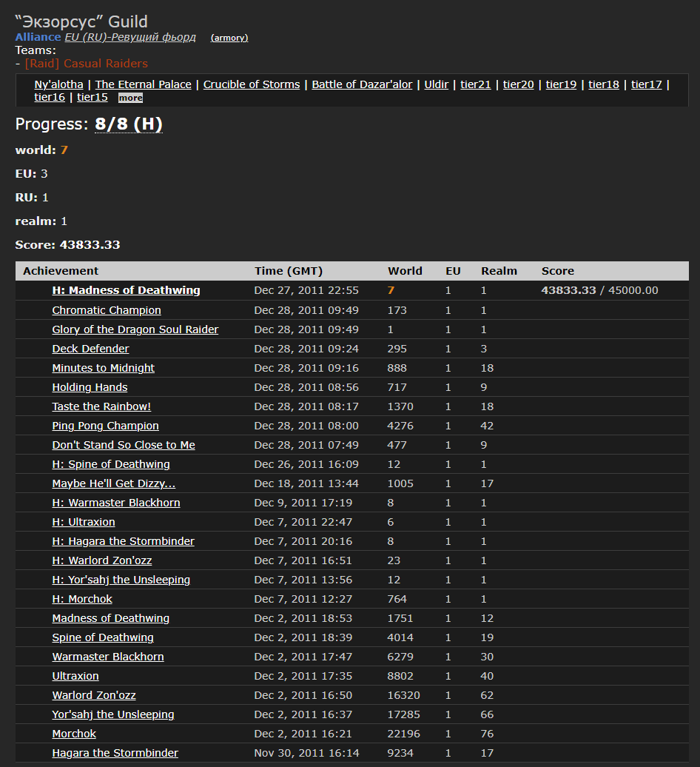Select the tier17 tab
The height and width of the screenshot is (767, 700).
tap(646, 84)
